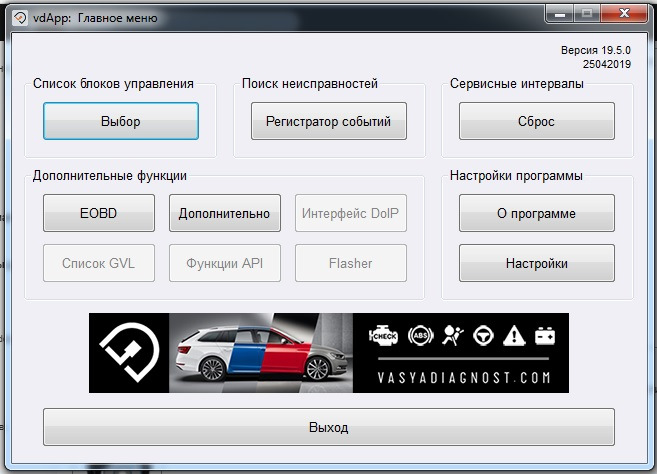
Task: Click the warning triangle icon in banner
Action: (x=514, y=336)
